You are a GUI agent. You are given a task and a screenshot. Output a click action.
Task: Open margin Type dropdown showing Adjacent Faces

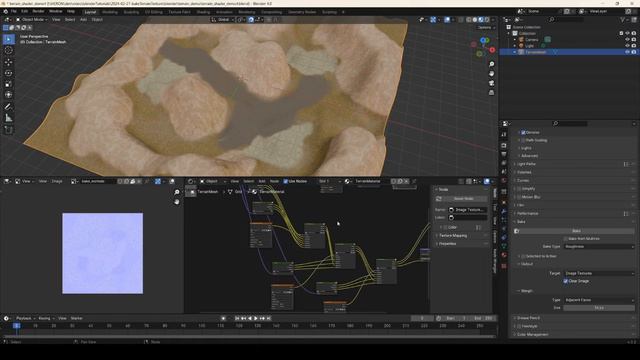599,300
